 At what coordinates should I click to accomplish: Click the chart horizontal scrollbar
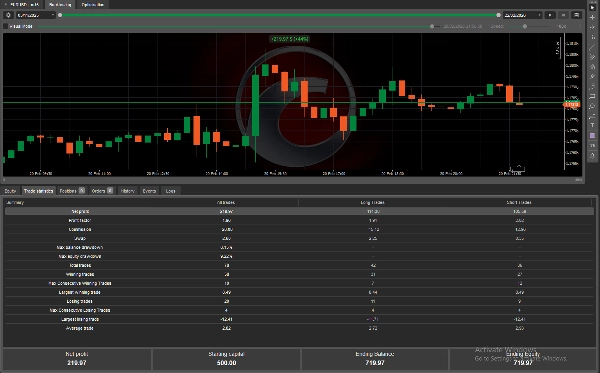[x=293, y=179]
